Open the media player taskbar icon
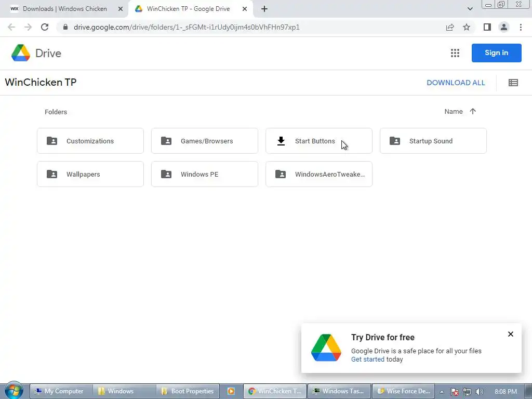 [231, 391]
